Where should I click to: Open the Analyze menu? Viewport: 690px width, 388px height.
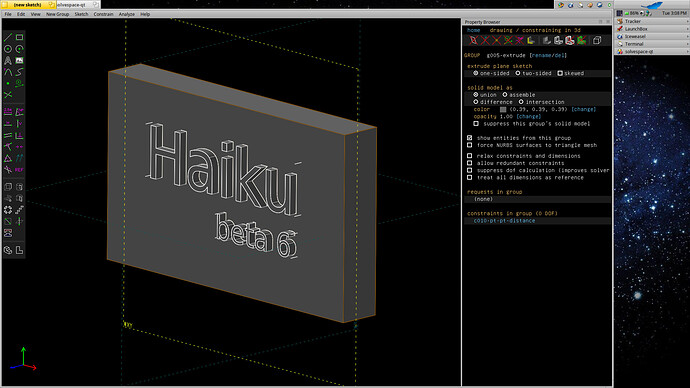[127, 14]
